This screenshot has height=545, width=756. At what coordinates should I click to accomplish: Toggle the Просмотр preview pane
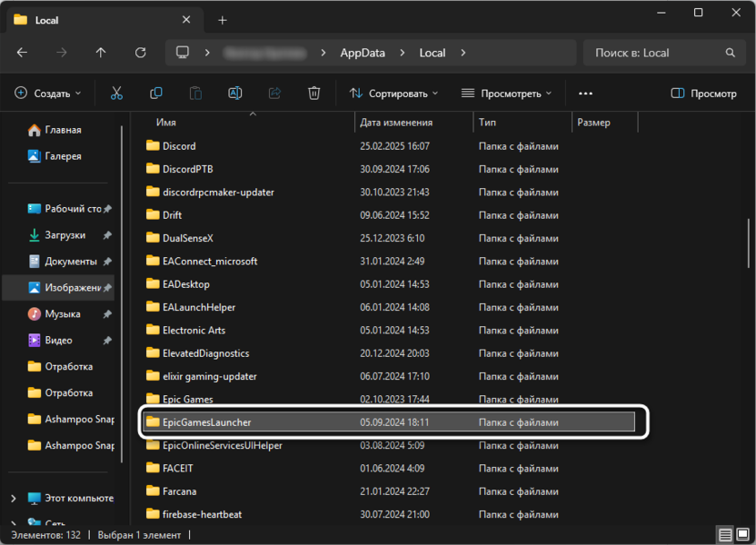(703, 93)
